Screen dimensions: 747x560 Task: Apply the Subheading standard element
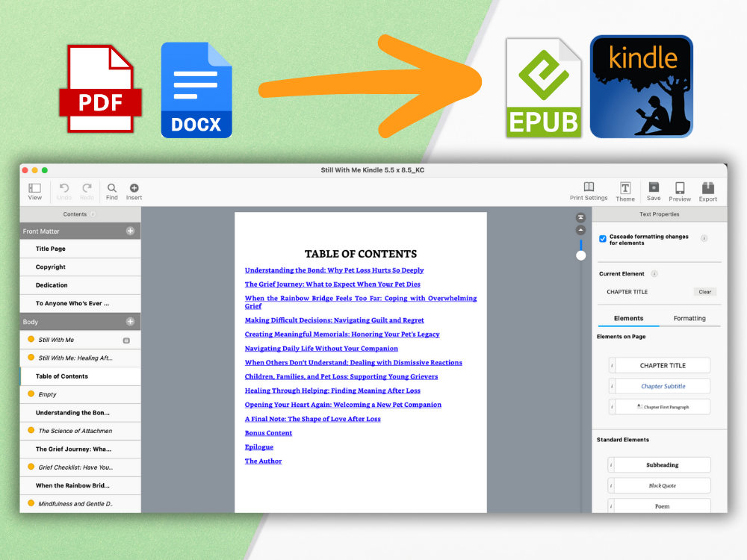pyautogui.click(x=662, y=464)
